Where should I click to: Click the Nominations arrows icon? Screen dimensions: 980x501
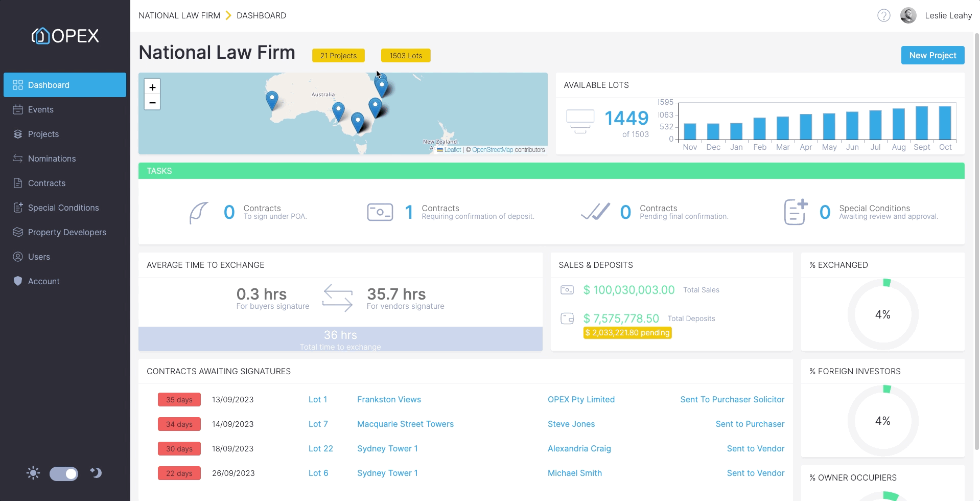point(18,158)
